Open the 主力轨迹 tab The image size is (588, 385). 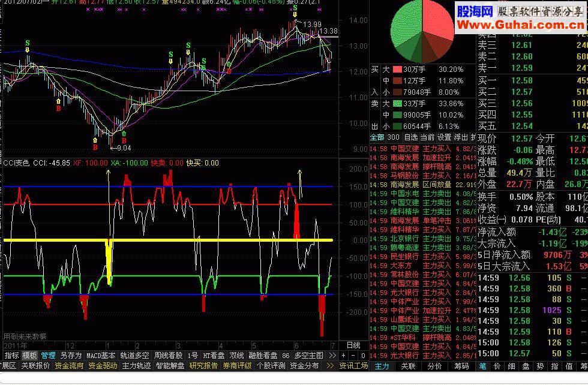(x=137, y=365)
